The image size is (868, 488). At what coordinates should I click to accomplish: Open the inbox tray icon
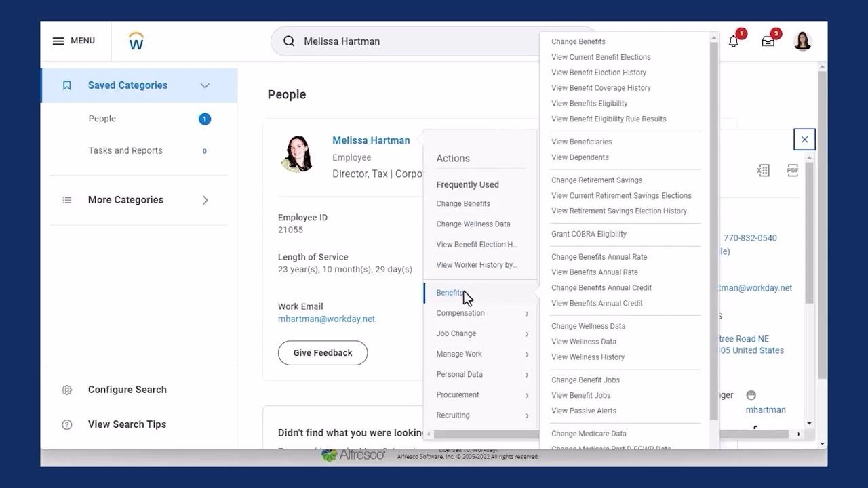point(768,41)
